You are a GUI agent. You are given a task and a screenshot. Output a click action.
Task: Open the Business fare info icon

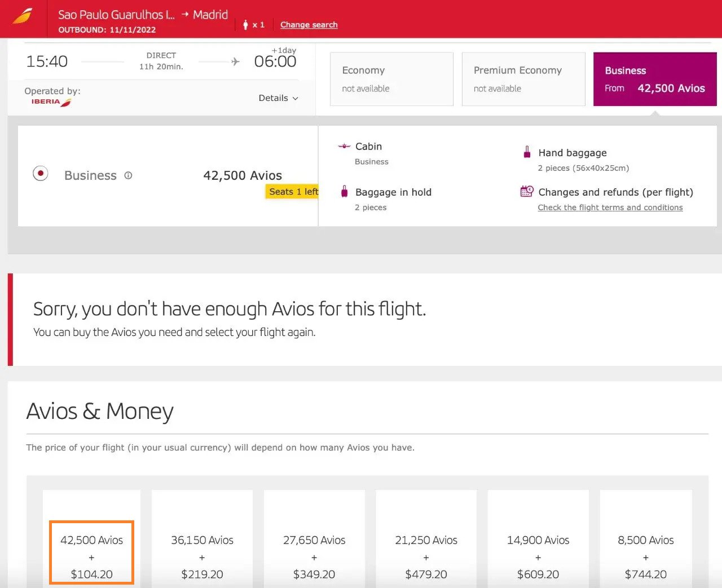(128, 175)
